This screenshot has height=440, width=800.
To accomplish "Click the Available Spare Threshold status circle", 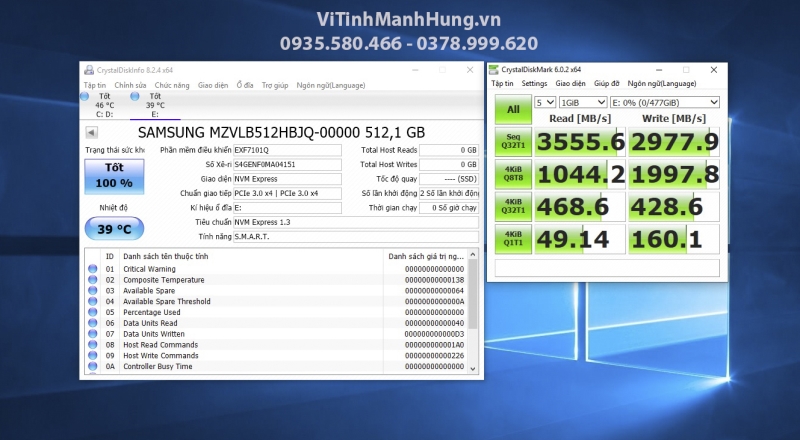I will [92, 301].
